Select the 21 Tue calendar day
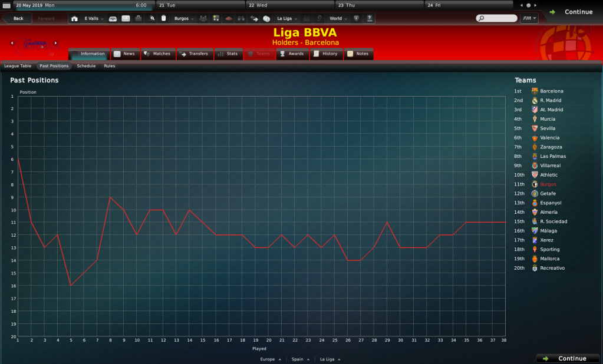Viewport: 603px width, 364px height. (x=200, y=5)
